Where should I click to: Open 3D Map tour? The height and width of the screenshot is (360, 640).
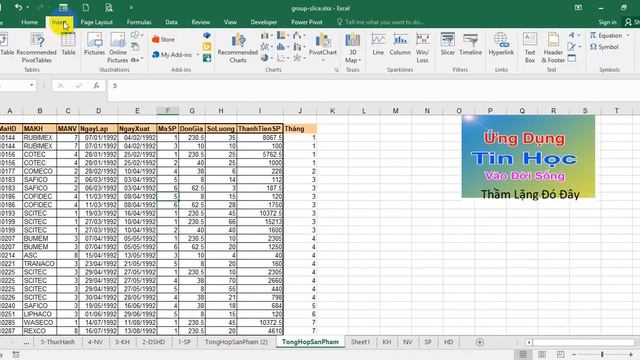coord(353,48)
